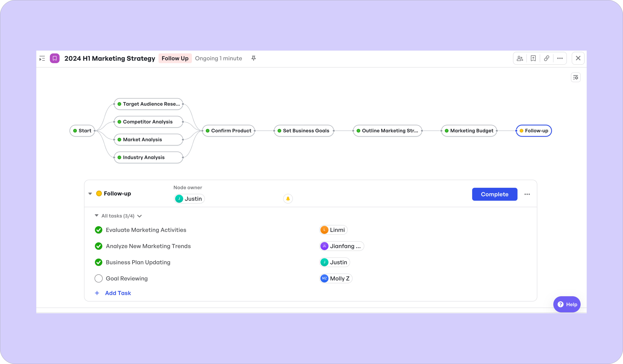
Task: Click the Complete button
Action: (495, 194)
